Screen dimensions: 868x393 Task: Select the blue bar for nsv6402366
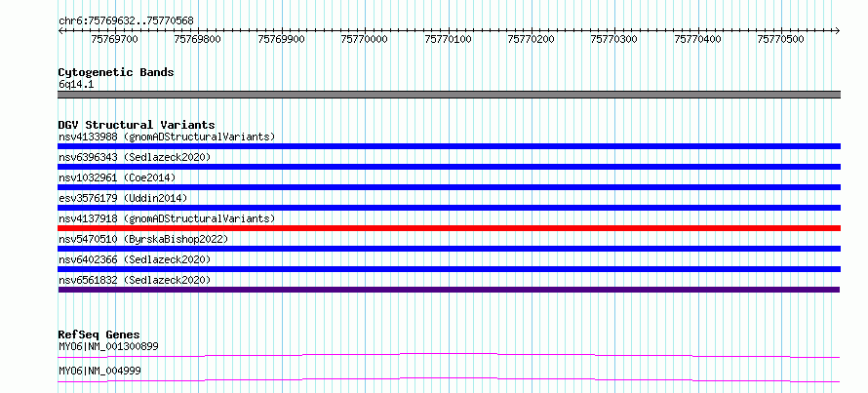click(x=449, y=269)
